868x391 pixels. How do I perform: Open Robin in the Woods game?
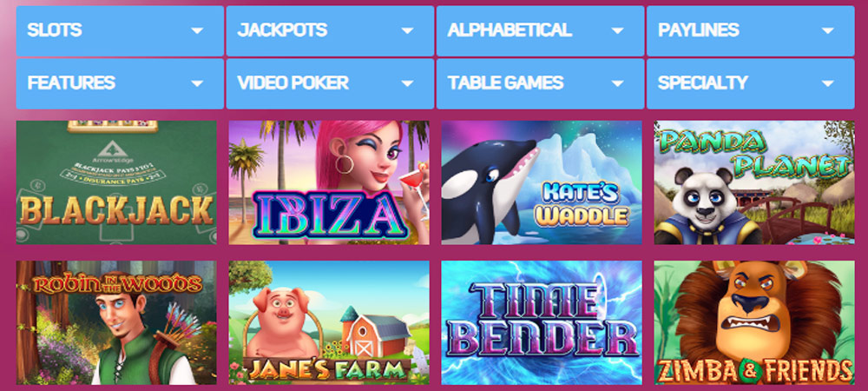[x=116, y=323]
